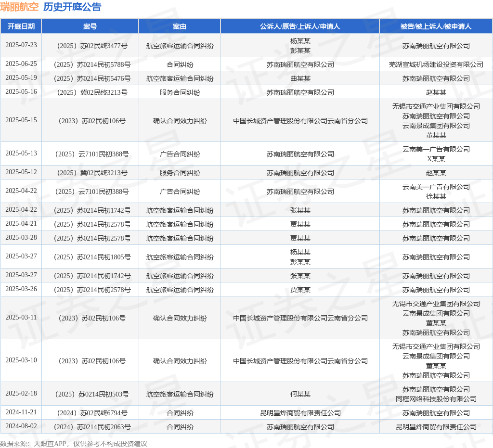Viewport: 493px width, 448px height.
Task: Select date cell 2025-03-28
Action: pos(21,237)
